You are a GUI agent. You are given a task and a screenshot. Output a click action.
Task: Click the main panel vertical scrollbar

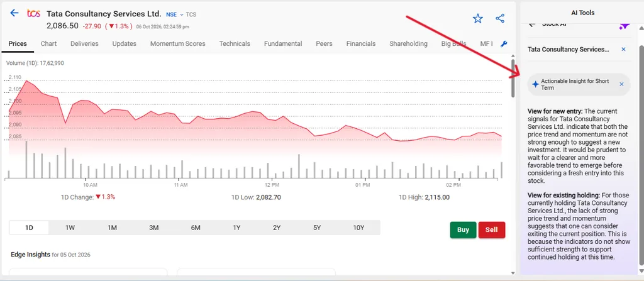coord(513,78)
